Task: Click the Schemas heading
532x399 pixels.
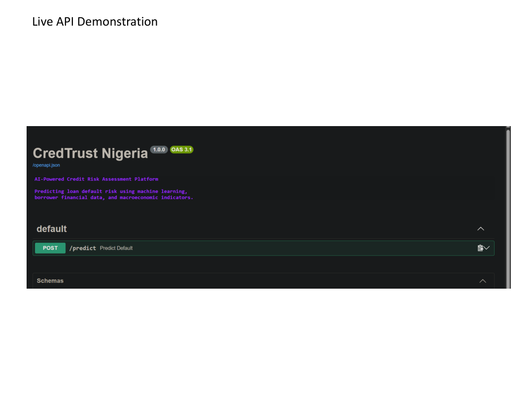Action: [50, 281]
